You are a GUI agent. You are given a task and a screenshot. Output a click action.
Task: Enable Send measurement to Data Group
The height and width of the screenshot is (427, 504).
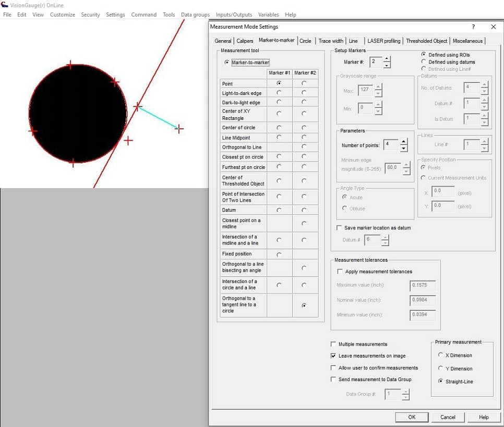pos(333,380)
